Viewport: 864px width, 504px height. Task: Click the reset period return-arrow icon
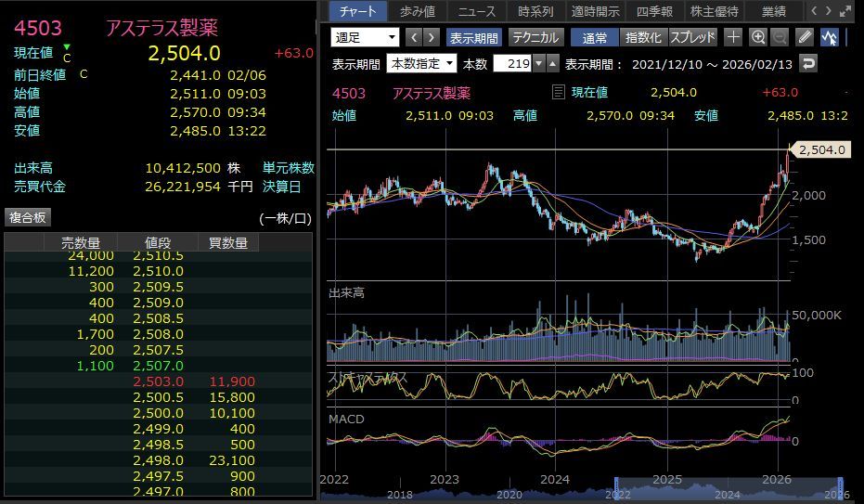click(807, 64)
